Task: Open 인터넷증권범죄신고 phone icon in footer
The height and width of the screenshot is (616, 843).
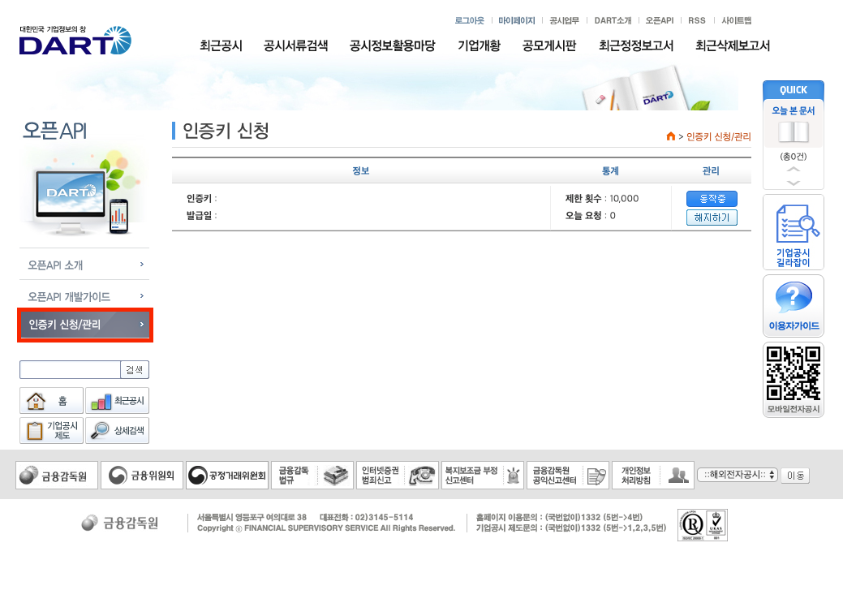Action: click(423, 475)
